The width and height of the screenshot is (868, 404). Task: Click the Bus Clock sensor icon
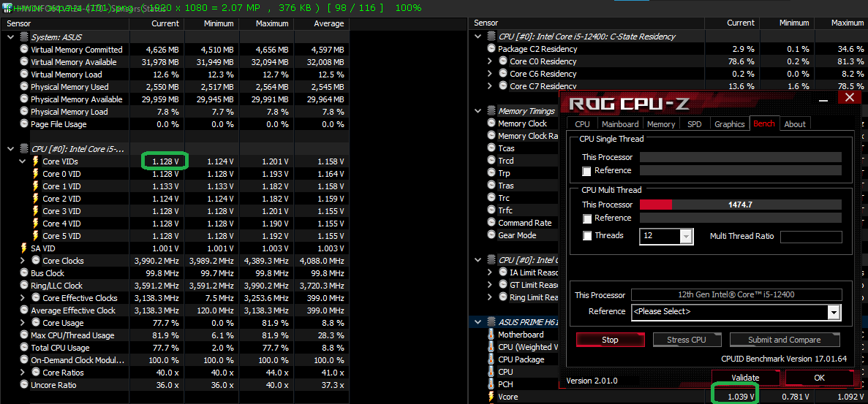click(24, 273)
